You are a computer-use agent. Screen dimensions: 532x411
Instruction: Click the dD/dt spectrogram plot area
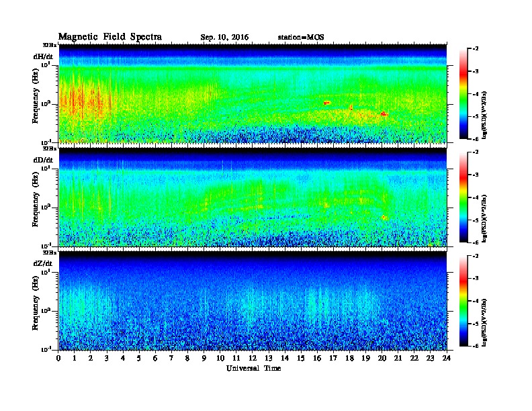pos(253,197)
